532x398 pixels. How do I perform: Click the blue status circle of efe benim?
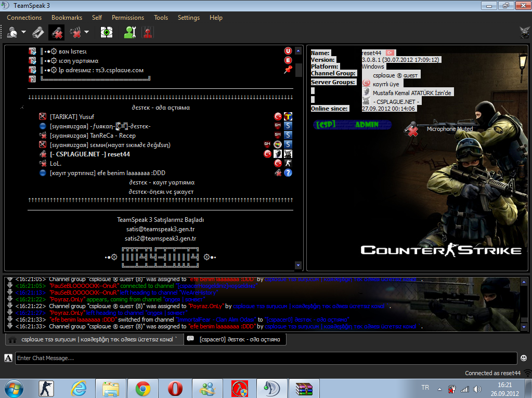pyautogui.click(x=43, y=173)
